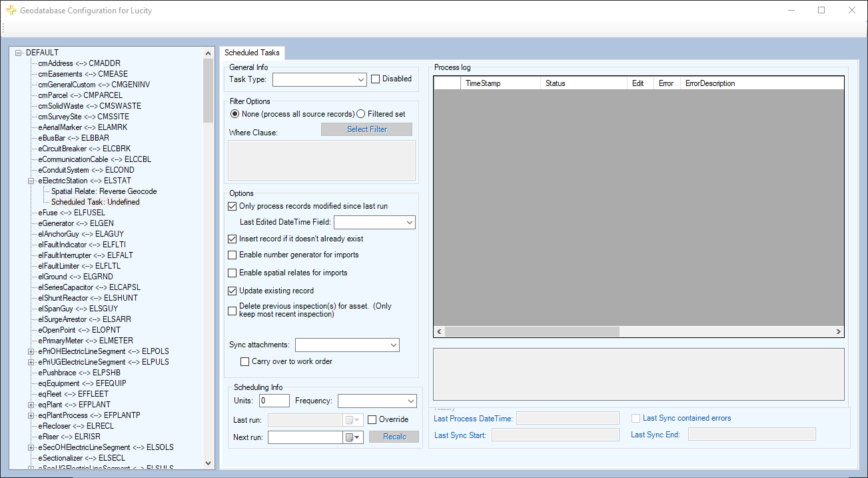The image size is (868, 478).
Task: Click the process log horizontal scrollbar thumb
Action: 532,331
